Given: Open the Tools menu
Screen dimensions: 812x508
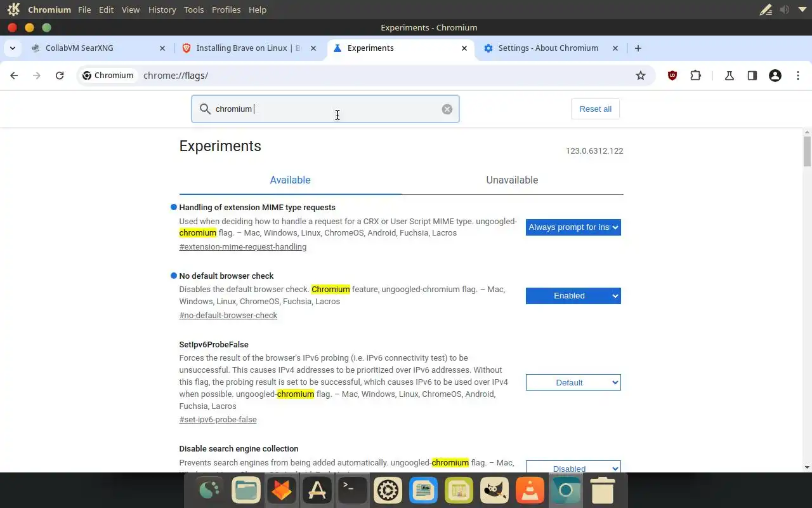Looking at the screenshot, I should tap(194, 10).
